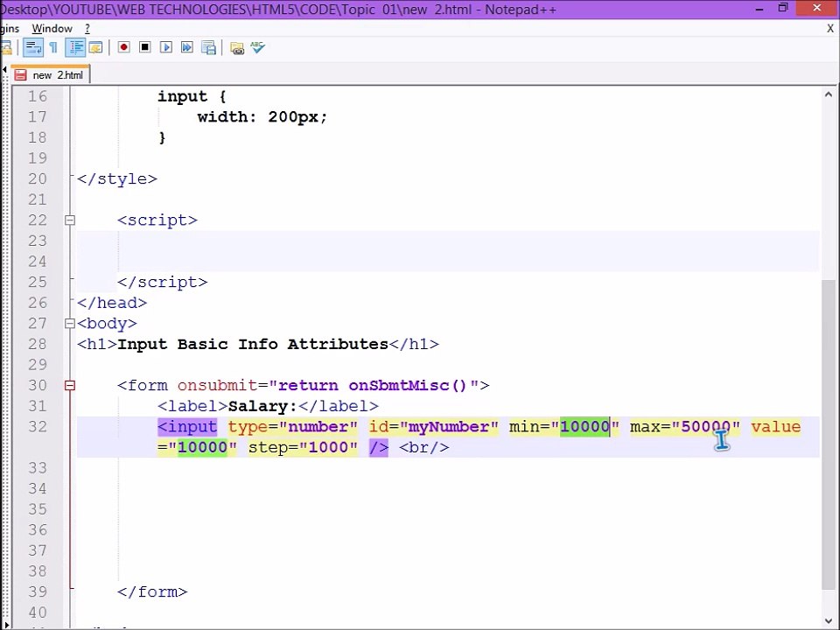Click line number 32 in margin
The width and height of the screenshot is (840, 630).
tap(38, 426)
